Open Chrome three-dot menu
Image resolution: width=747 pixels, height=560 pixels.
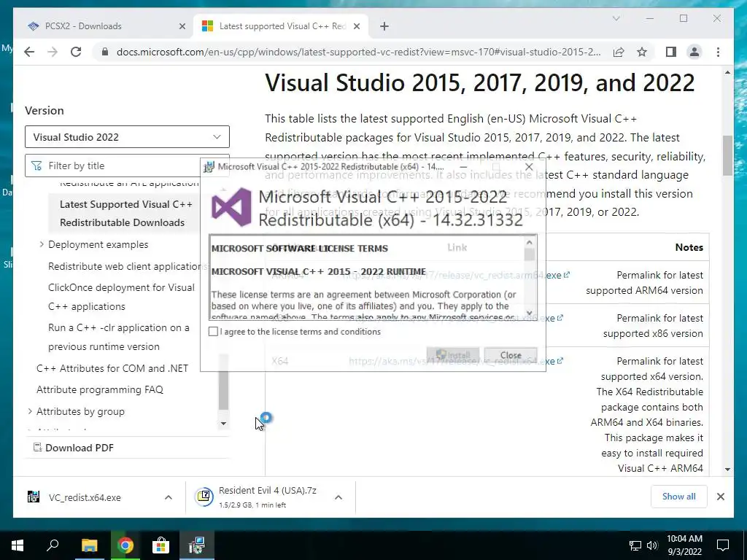click(718, 52)
